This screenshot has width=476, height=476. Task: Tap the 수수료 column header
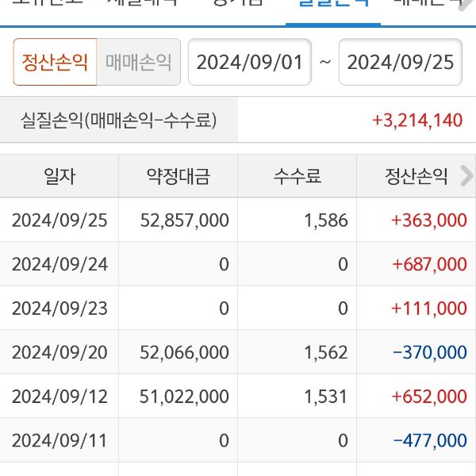click(297, 176)
